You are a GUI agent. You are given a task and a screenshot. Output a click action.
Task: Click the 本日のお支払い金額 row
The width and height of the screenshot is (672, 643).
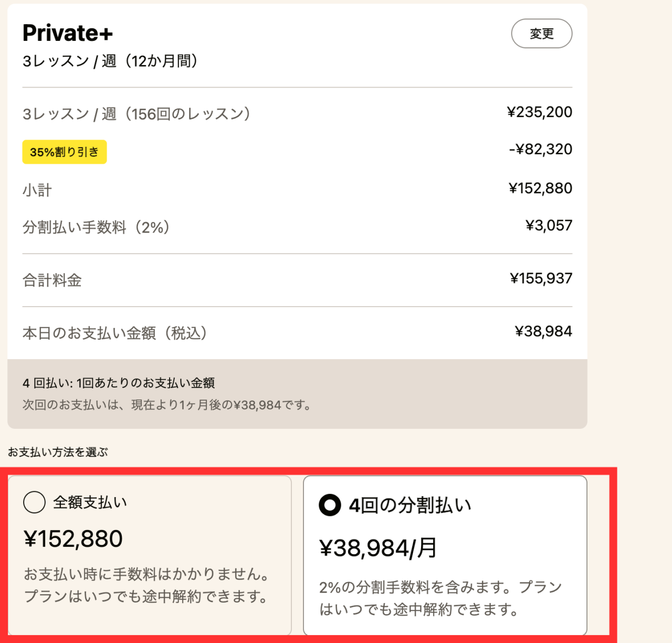[x=115, y=331]
